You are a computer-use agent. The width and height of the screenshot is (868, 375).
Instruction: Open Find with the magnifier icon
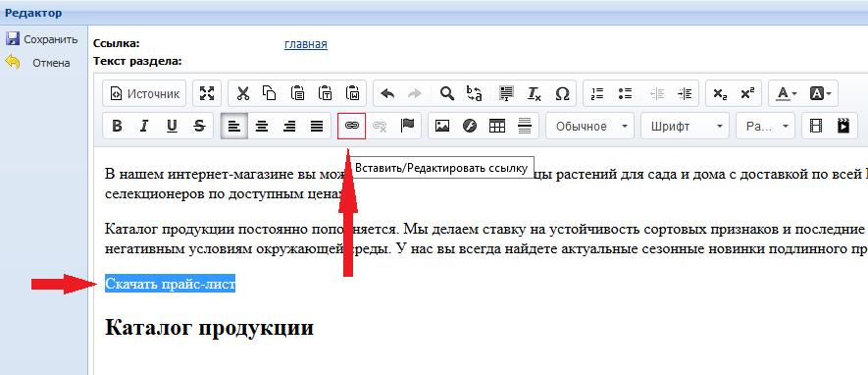[x=446, y=93]
